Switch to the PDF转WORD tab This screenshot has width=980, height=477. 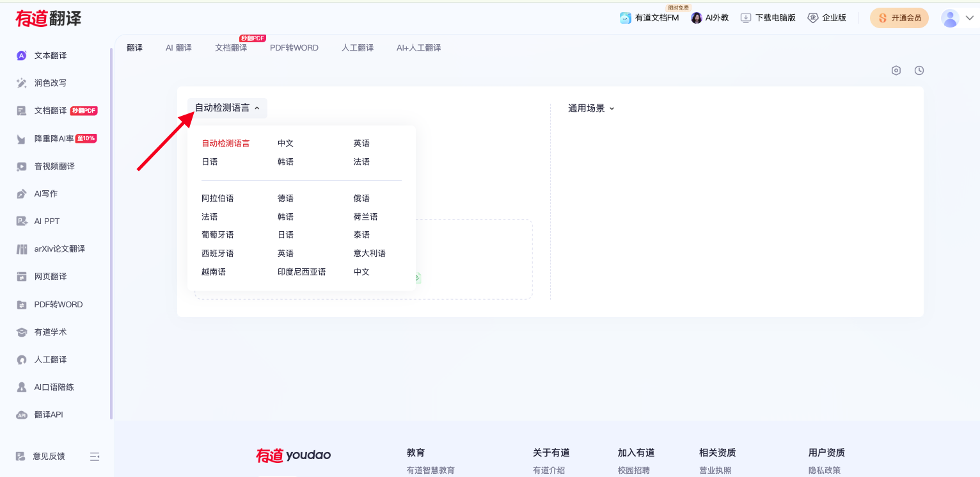coord(294,48)
